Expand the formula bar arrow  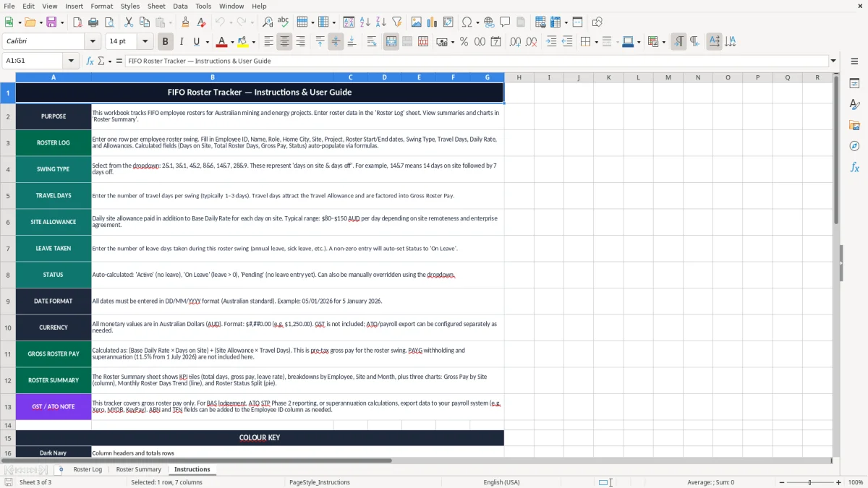coord(833,61)
